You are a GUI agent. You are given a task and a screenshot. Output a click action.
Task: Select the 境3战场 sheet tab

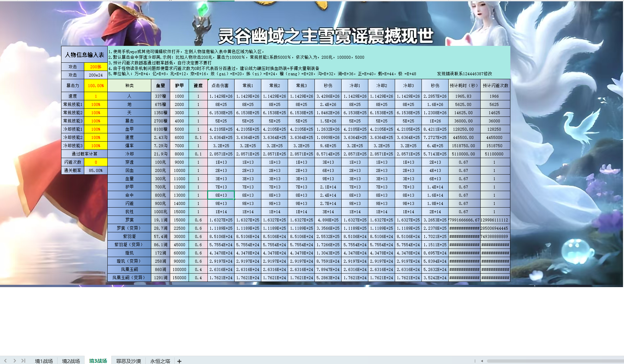(x=98, y=361)
